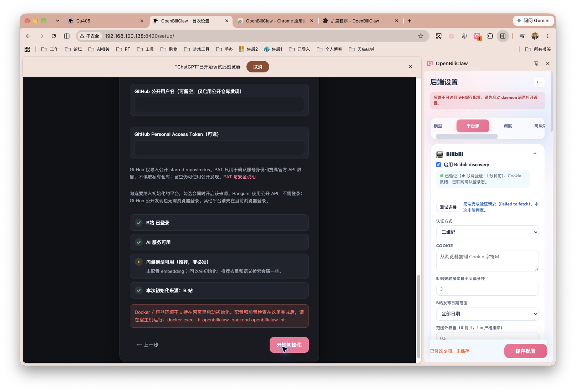This screenshot has height=392, width=576.
Task: Click the 保存配置 button
Action: coord(525,351)
